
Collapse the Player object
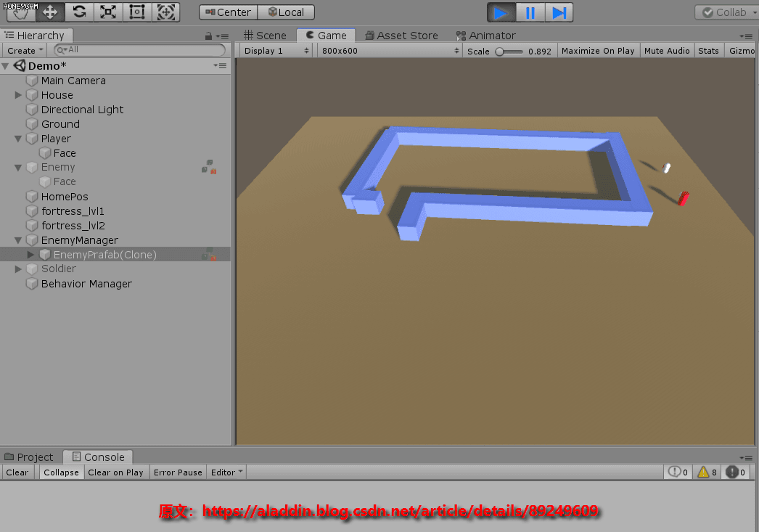18,139
